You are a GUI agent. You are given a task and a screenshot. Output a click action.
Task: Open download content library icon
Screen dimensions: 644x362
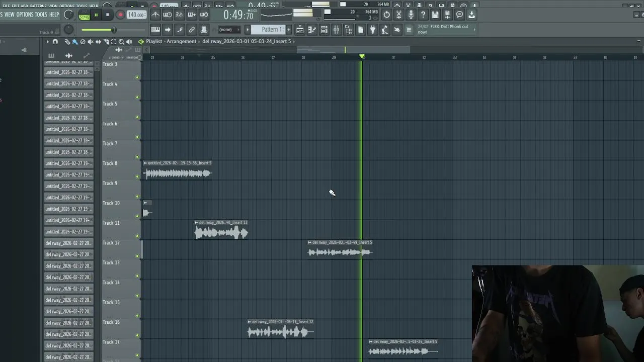click(x=471, y=15)
